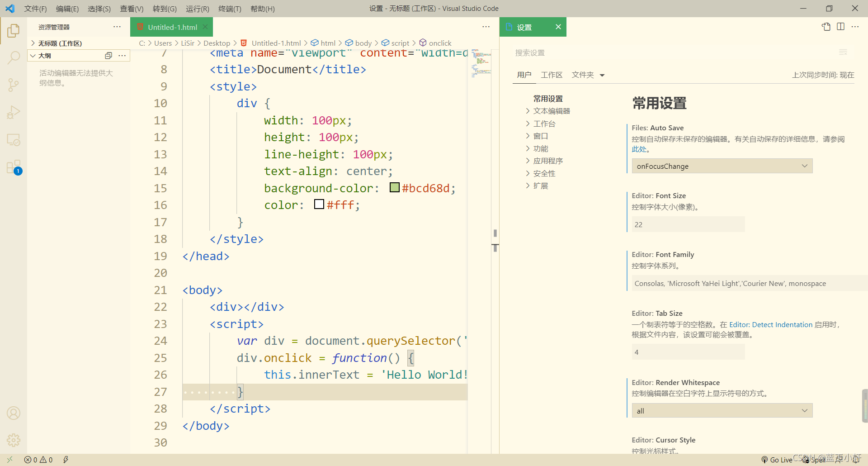868x466 pixels.
Task: Open the 文件(F) menu
Action: tap(35, 9)
